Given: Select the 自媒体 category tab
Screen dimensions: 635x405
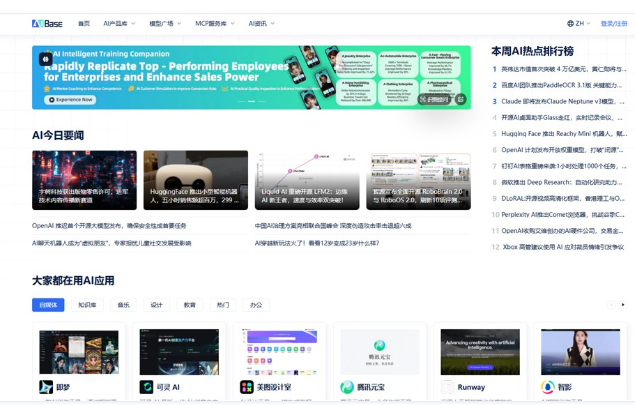Looking at the screenshot, I should 48,305.
